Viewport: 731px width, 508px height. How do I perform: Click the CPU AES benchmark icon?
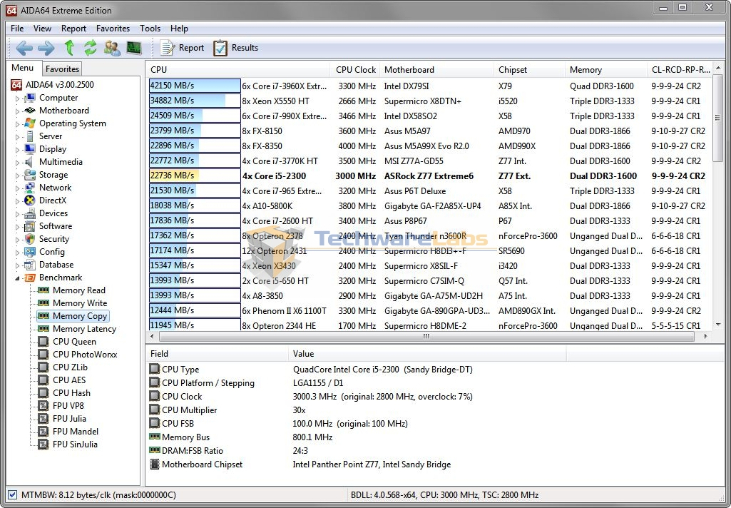[43, 380]
